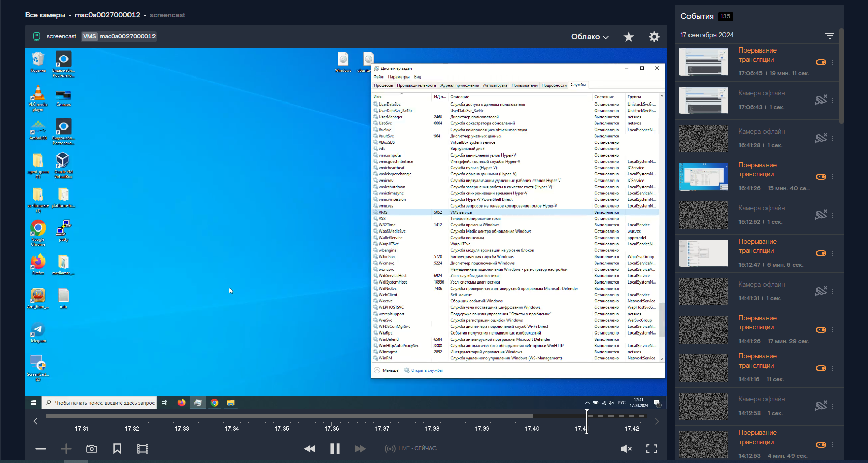Image resolution: width=868 pixels, height=463 pixels.
Task: Click the events panel vertical scrollbar
Action: pos(841,76)
